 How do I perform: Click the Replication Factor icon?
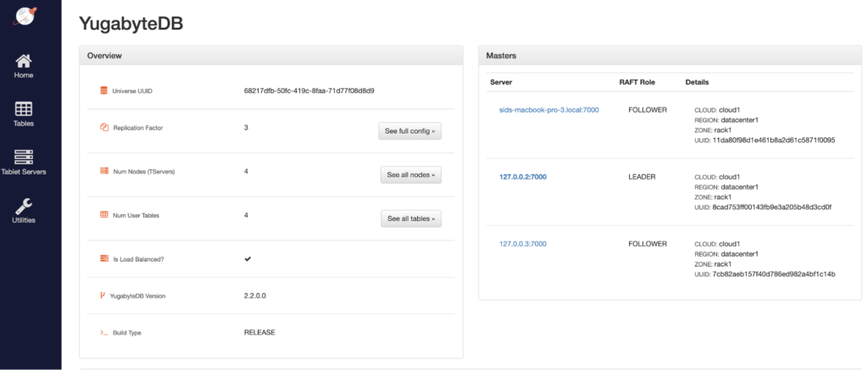point(103,128)
